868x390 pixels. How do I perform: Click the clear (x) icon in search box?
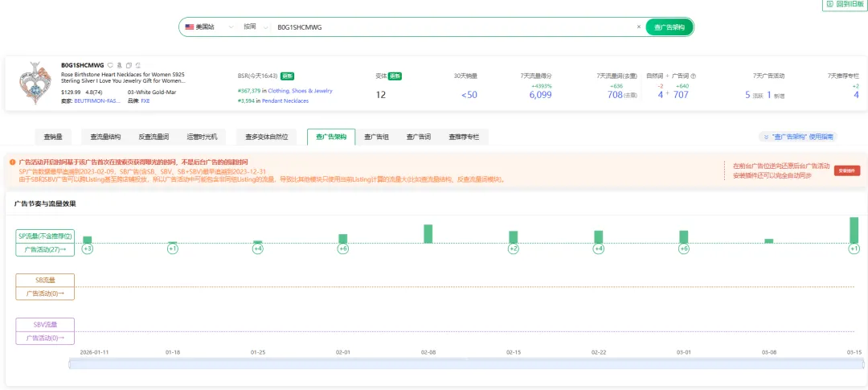(639, 27)
